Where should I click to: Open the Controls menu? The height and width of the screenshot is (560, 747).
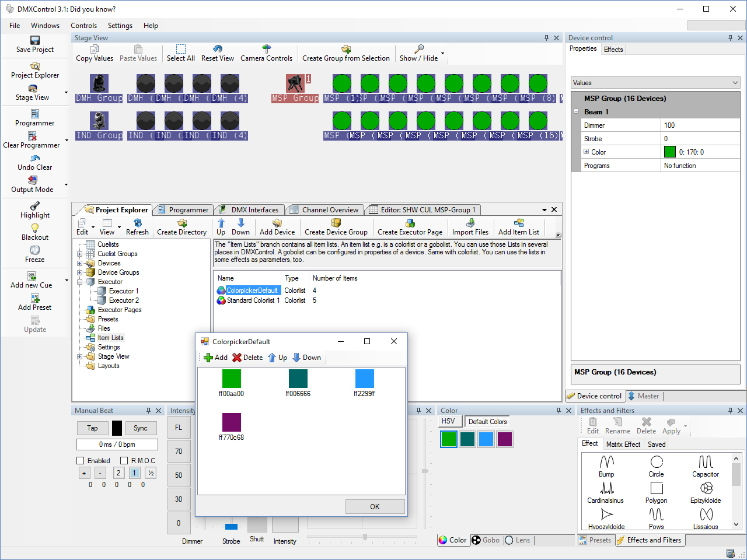point(83,26)
